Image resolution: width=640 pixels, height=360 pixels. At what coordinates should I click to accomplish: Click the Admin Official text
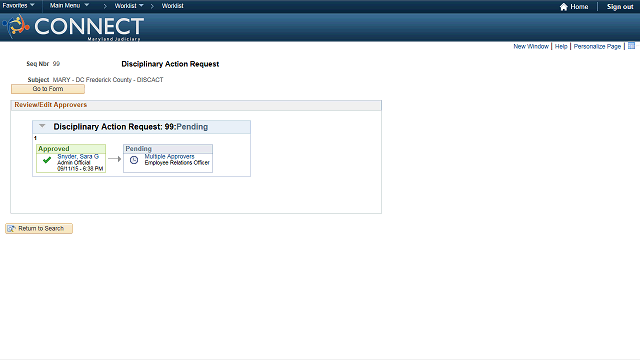[x=73, y=162]
